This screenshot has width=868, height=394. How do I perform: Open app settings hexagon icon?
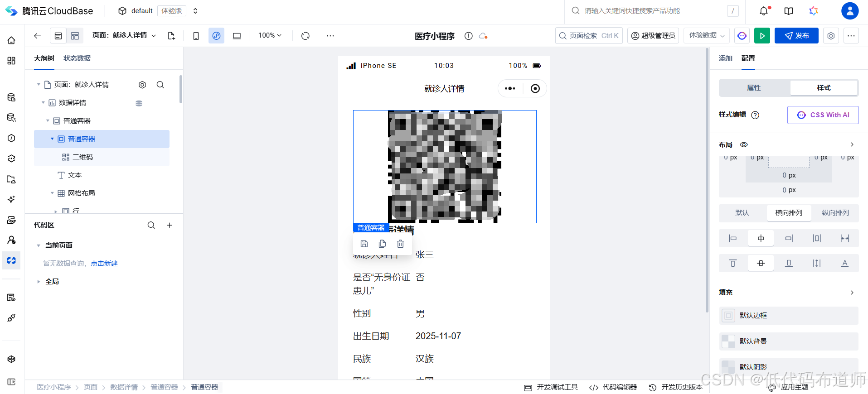(x=831, y=36)
